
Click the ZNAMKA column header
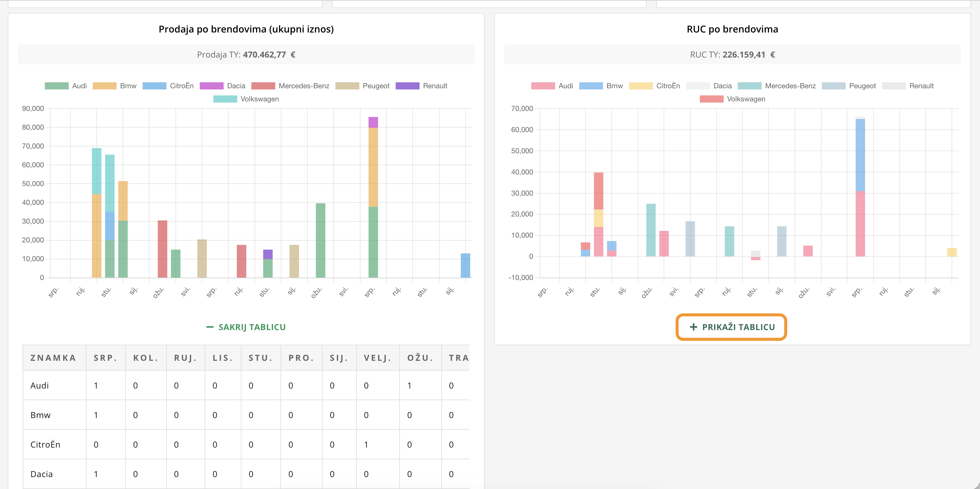pos(53,358)
